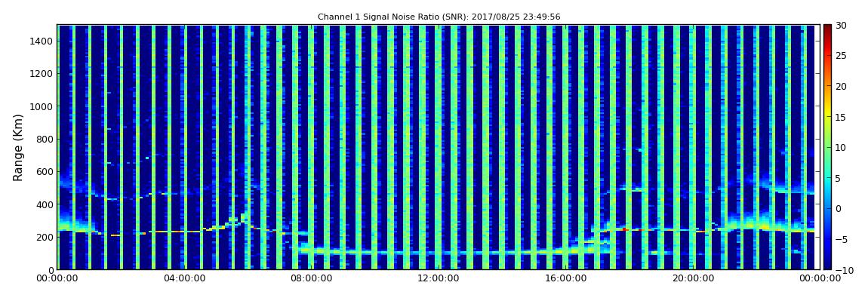Click the 600 tick label on the range axis

tap(45, 171)
